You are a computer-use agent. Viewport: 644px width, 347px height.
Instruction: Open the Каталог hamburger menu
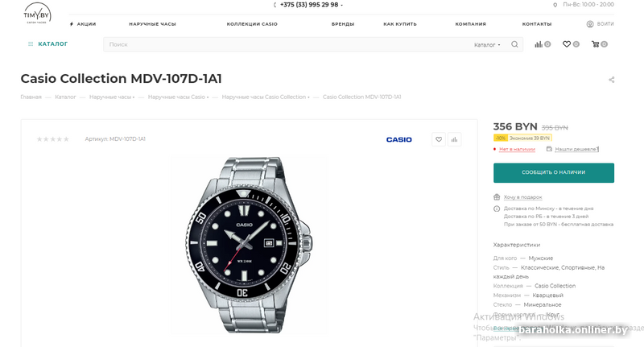click(x=47, y=44)
